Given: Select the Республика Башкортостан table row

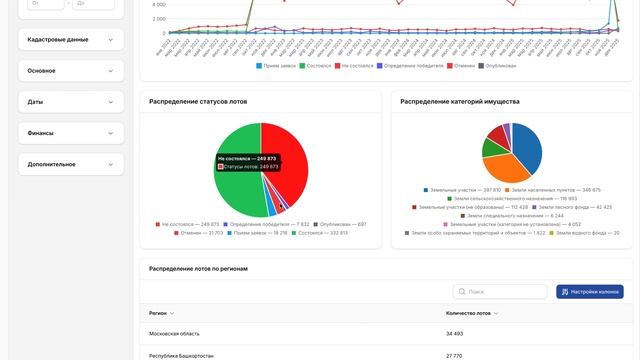Looking at the screenshot, I should pyautogui.click(x=386, y=354).
